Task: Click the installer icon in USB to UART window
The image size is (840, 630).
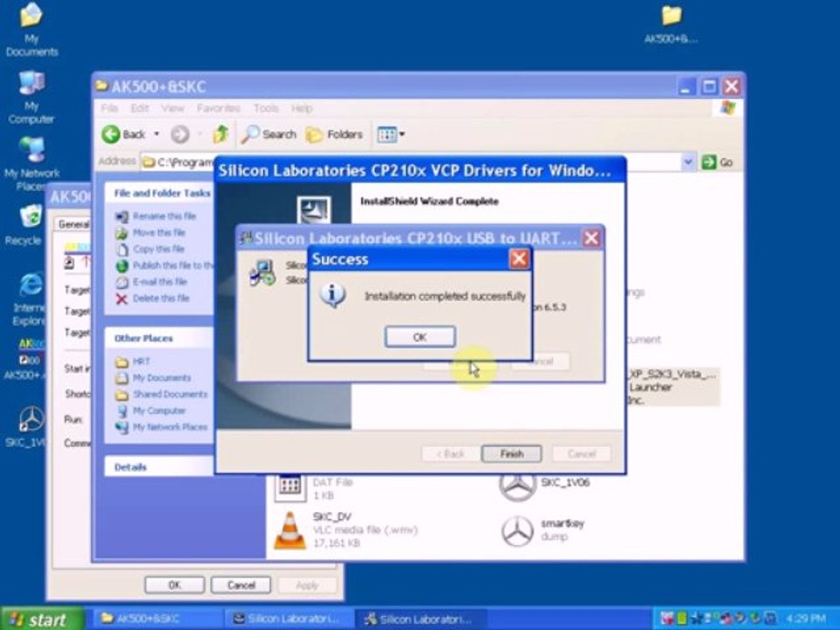Action: (x=262, y=273)
